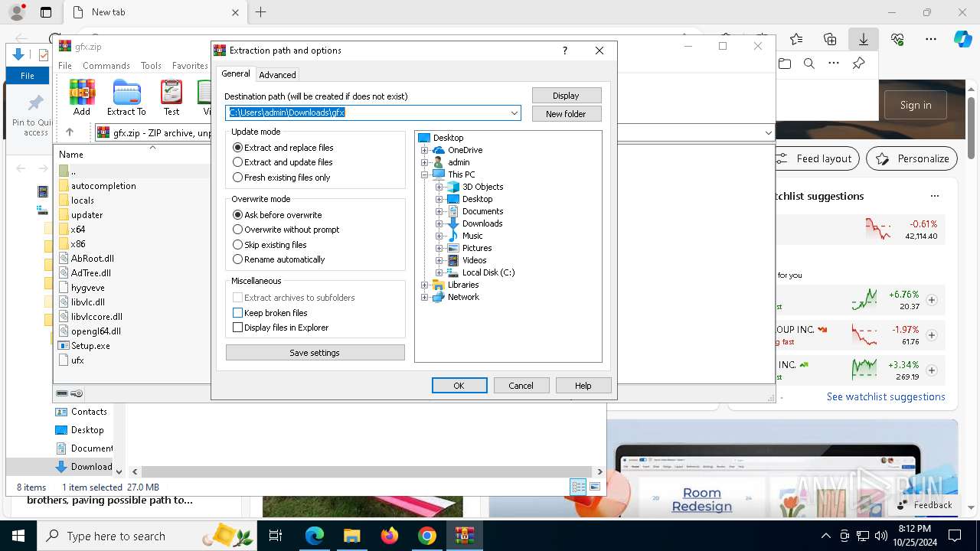980x551 pixels.
Task: Collapse the This PC tree node
Action: click(425, 174)
